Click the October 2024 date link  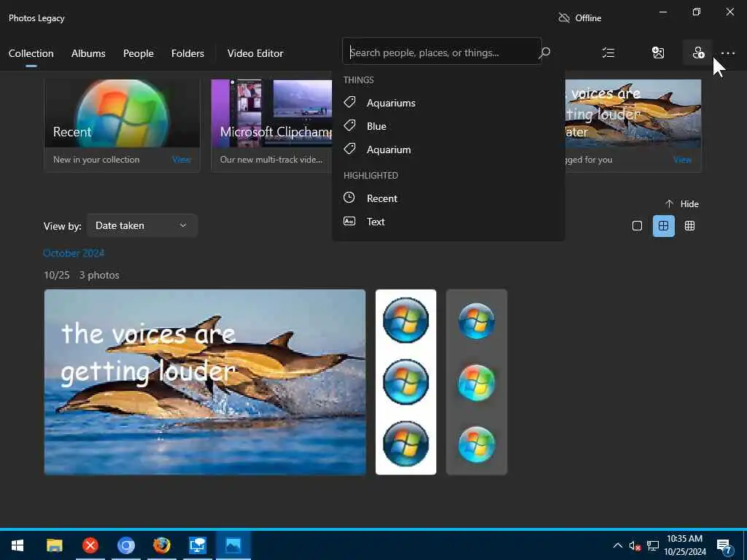74,253
